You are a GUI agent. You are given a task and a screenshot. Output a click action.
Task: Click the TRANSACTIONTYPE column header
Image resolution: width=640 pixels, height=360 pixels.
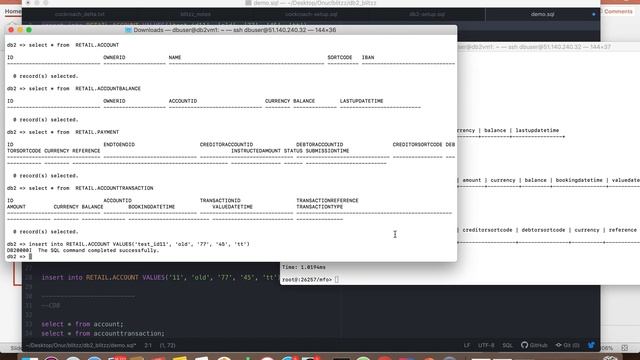320,207
